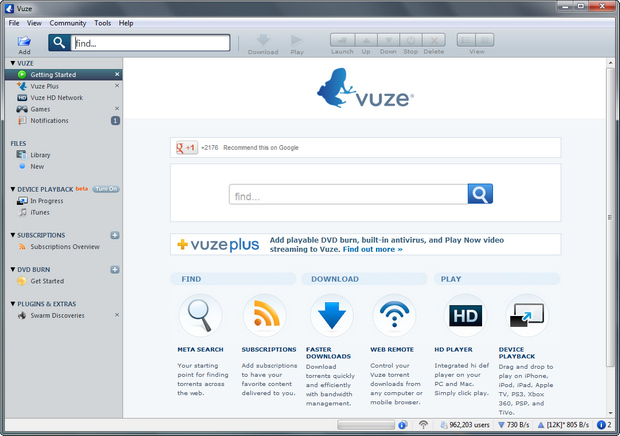The height and width of the screenshot is (436, 620).
Task: Open the View menu
Action: (x=34, y=23)
